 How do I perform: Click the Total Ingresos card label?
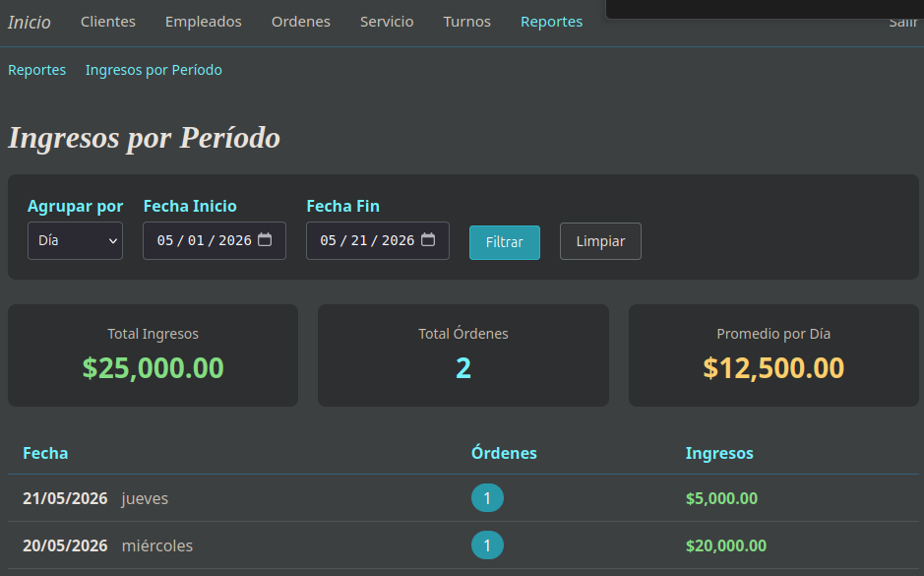tap(154, 334)
